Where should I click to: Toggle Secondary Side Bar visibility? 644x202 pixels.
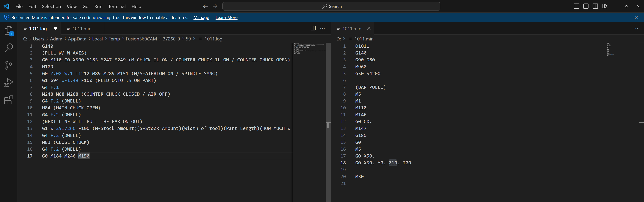[595, 6]
